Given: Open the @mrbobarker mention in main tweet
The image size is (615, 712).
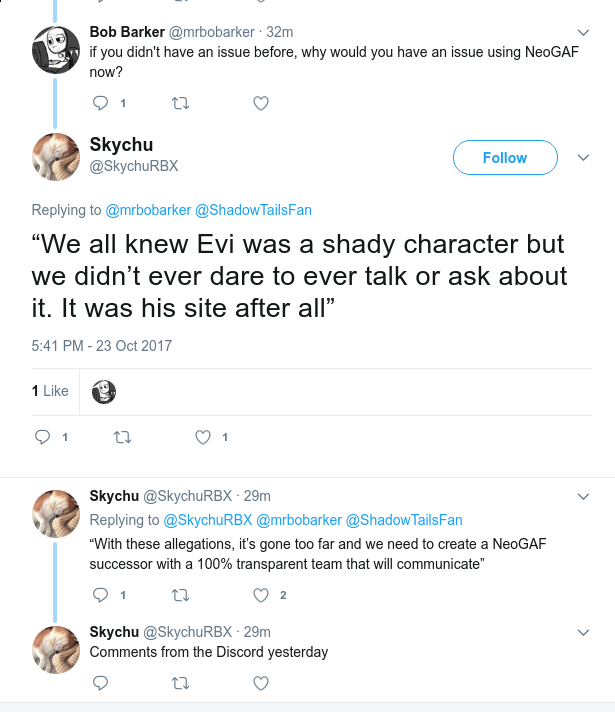Looking at the screenshot, I should (x=148, y=210).
